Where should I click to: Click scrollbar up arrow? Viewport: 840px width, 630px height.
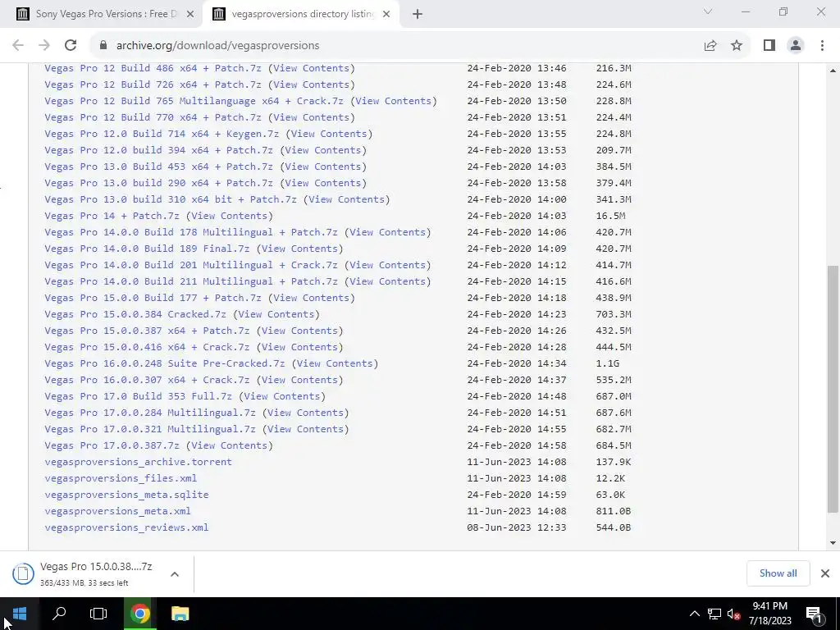click(833, 71)
